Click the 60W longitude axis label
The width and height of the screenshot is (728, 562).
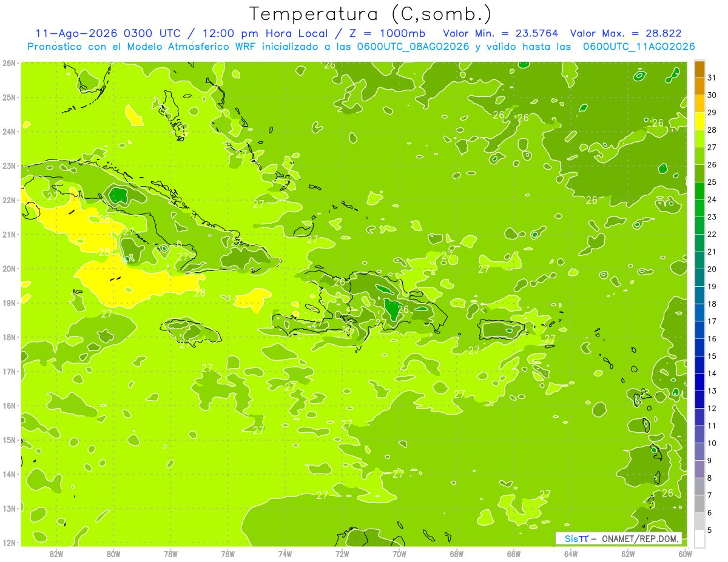pyautogui.click(x=685, y=553)
